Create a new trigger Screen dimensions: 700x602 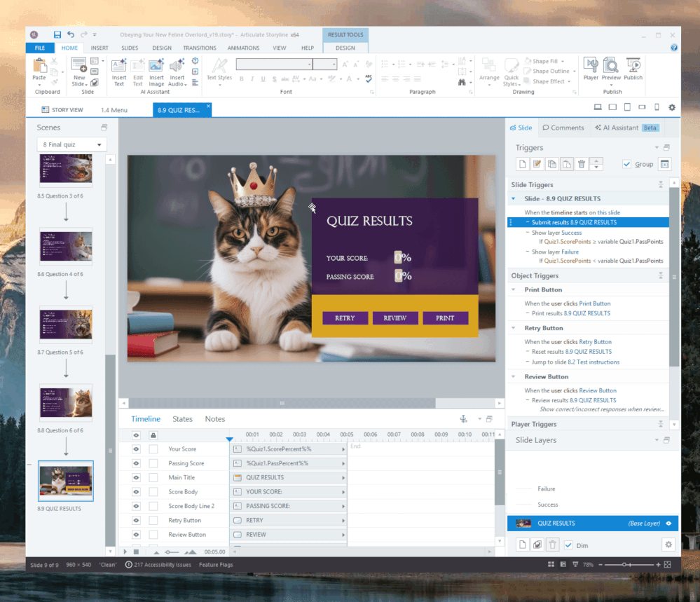pyautogui.click(x=523, y=164)
